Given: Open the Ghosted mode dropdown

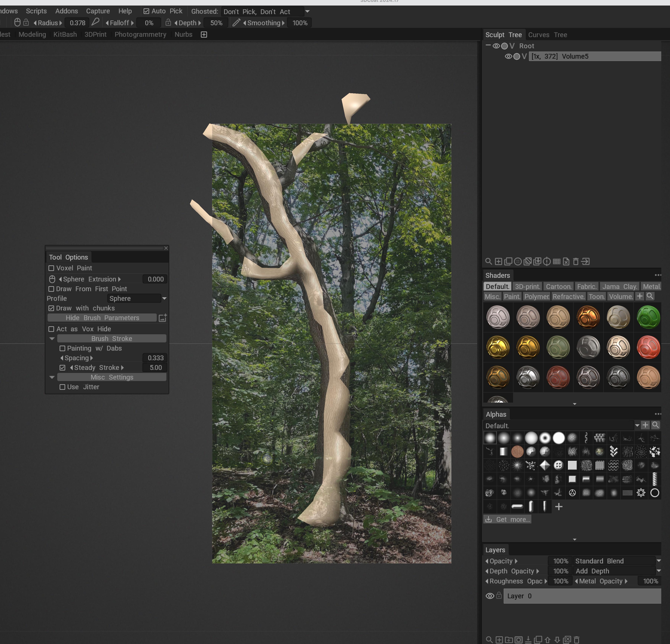Looking at the screenshot, I should (307, 11).
